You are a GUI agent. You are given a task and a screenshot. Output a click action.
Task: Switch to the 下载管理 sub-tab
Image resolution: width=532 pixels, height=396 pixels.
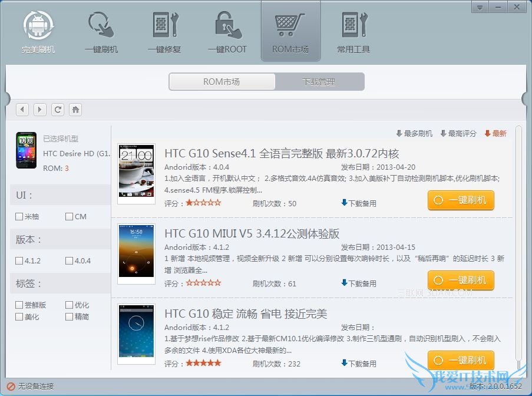tap(319, 82)
